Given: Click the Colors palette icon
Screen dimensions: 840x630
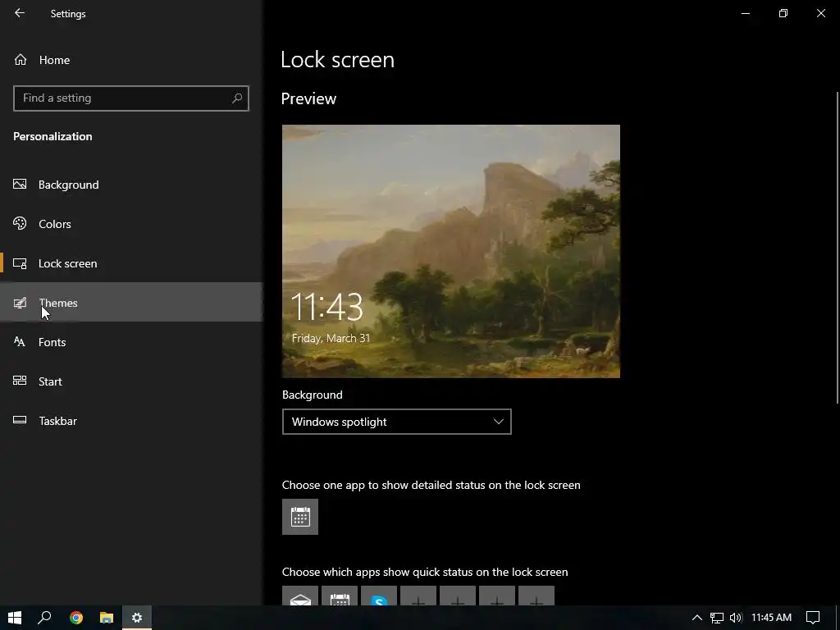Looking at the screenshot, I should pos(20,223).
